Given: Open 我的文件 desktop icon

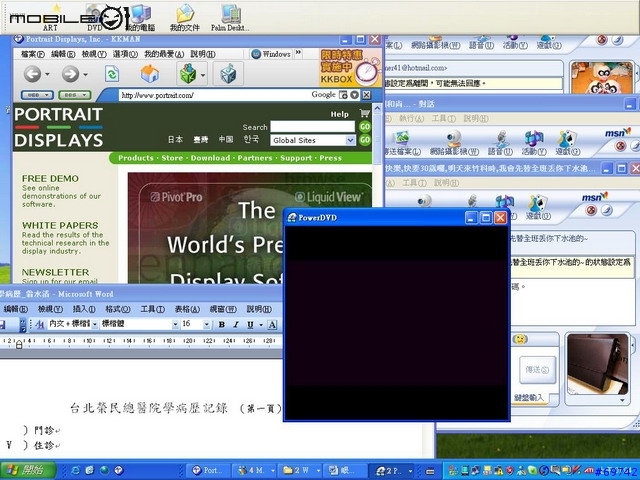Looking at the screenshot, I should (185, 18).
